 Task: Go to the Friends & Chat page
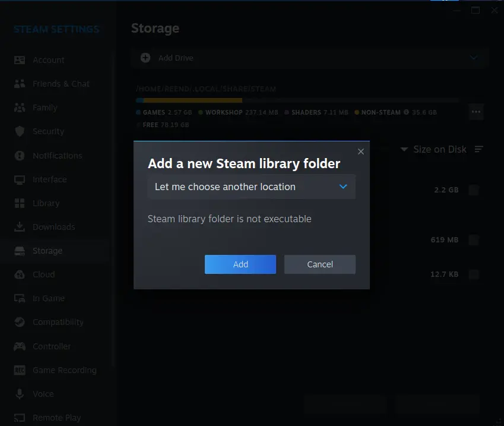(61, 84)
